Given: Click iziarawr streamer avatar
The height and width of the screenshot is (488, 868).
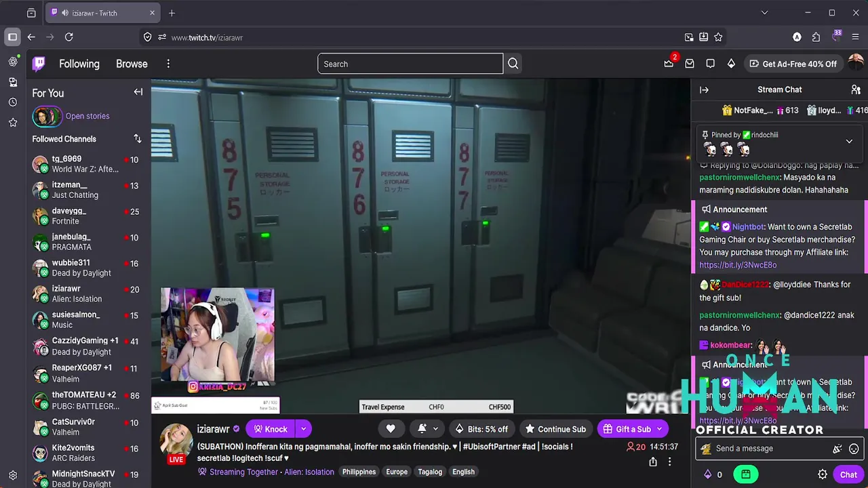Looking at the screenshot, I should [x=176, y=441].
